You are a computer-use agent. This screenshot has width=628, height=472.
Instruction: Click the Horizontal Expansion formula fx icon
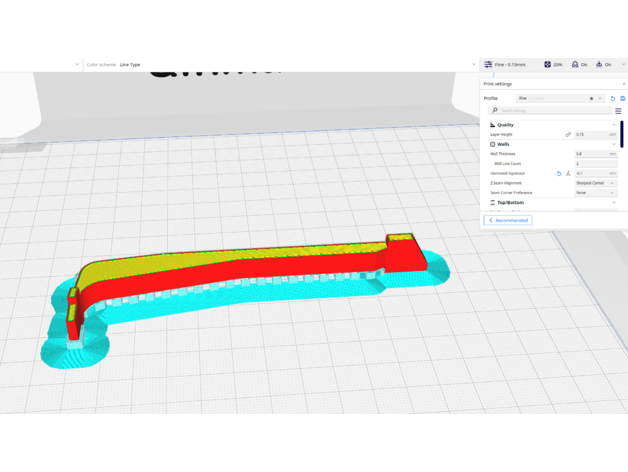(x=568, y=173)
